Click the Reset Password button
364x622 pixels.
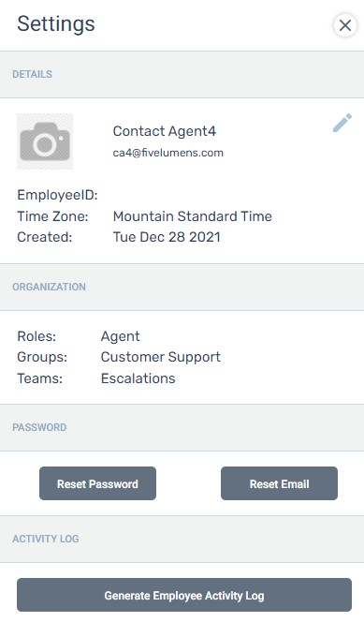[x=97, y=483]
